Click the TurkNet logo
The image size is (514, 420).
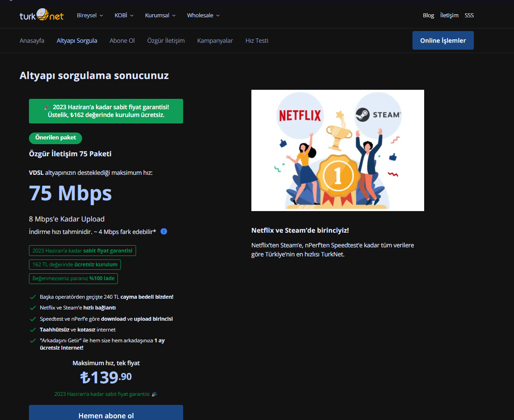pos(41,15)
